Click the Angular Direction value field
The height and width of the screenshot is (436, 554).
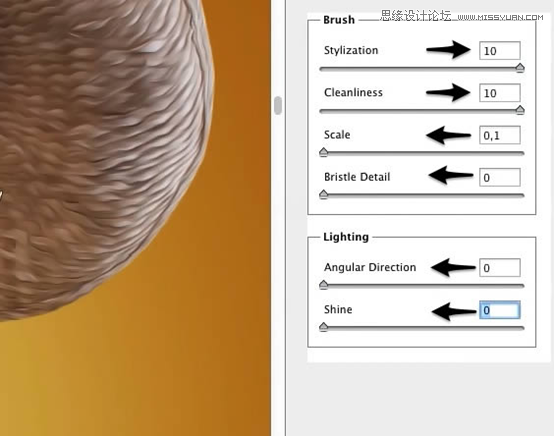click(x=500, y=267)
